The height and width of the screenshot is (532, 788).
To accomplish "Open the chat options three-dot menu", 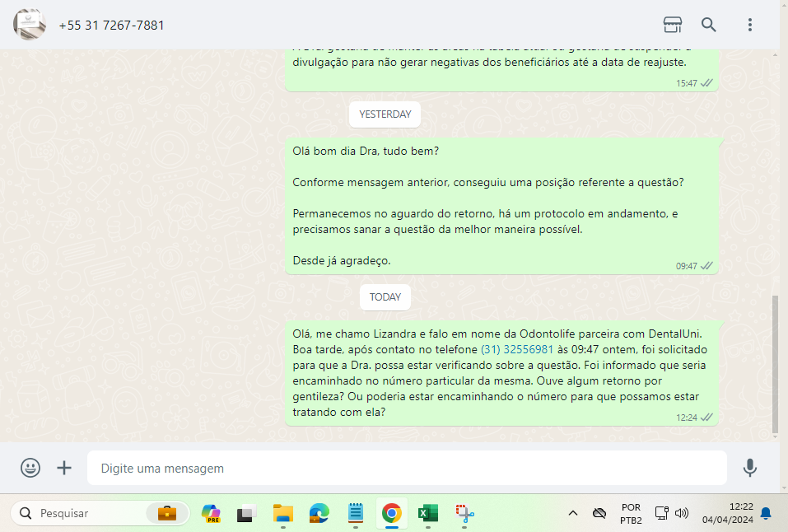I will [749, 25].
